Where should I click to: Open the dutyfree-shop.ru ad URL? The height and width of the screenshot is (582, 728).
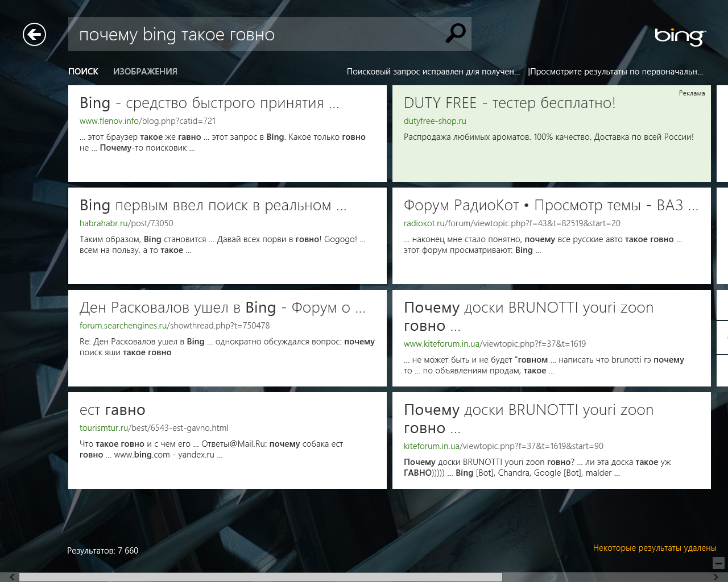coord(435,121)
